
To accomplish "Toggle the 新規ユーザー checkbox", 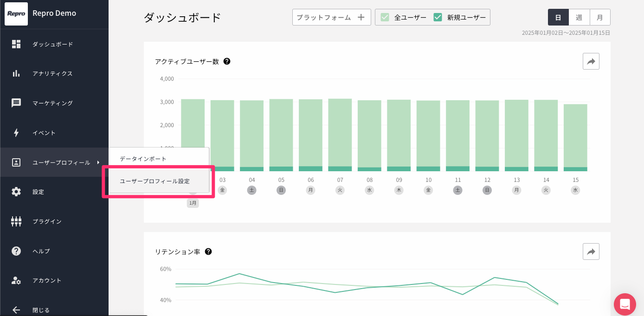I will click(438, 18).
